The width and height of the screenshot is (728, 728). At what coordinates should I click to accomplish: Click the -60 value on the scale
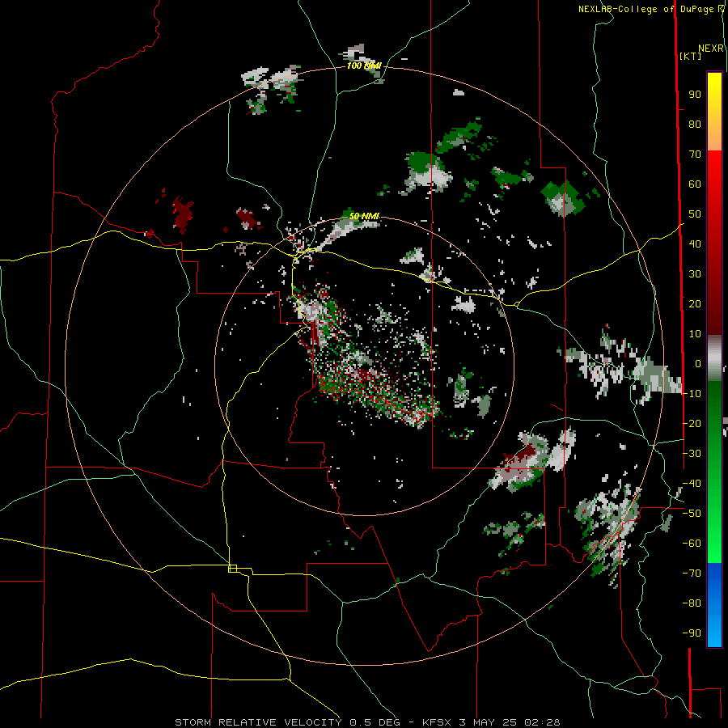click(x=692, y=544)
